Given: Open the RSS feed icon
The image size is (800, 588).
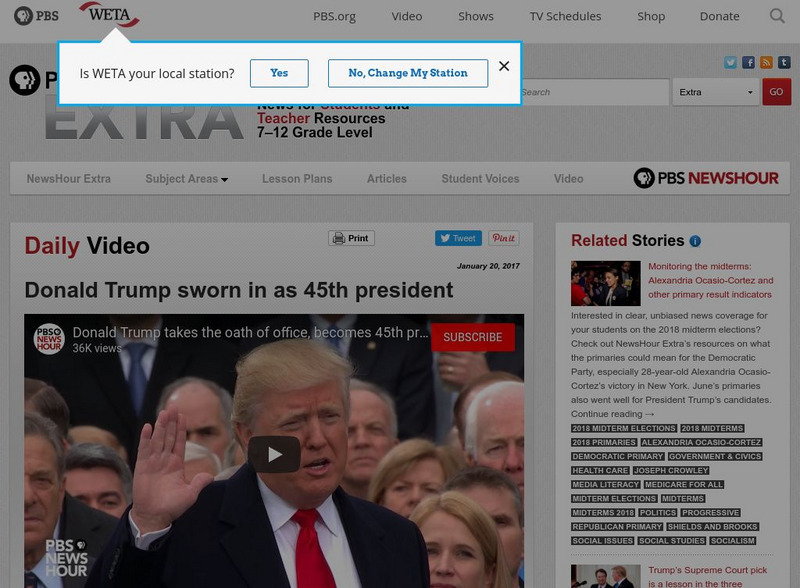Looking at the screenshot, I should tap(766, 62).
